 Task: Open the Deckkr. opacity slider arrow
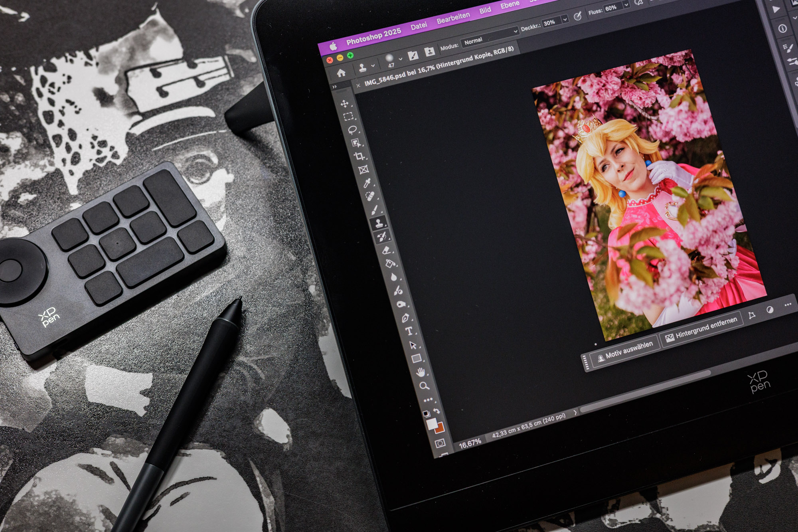coord(565,19)
